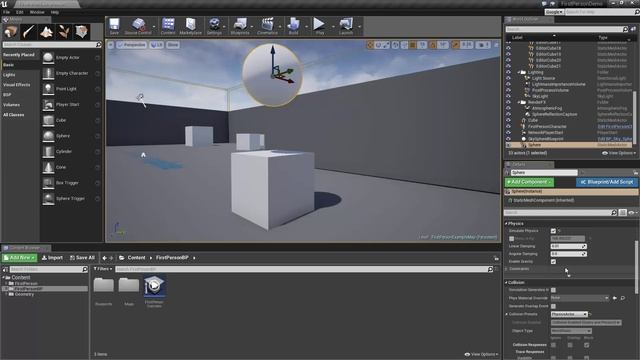This screenshot has height=360, width=640.
Task: Select the translate gizmo viewport icon
Action: tap(370, 45)
